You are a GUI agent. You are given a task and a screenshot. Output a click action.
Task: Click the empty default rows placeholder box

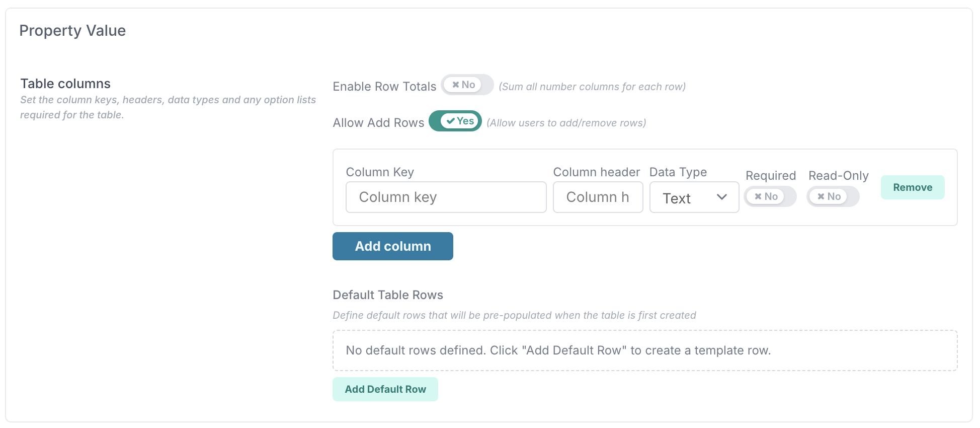click(x=644, y=350)
